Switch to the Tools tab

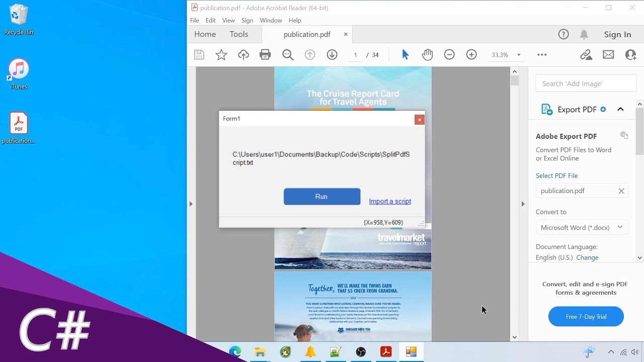click(x=239, y=34)
